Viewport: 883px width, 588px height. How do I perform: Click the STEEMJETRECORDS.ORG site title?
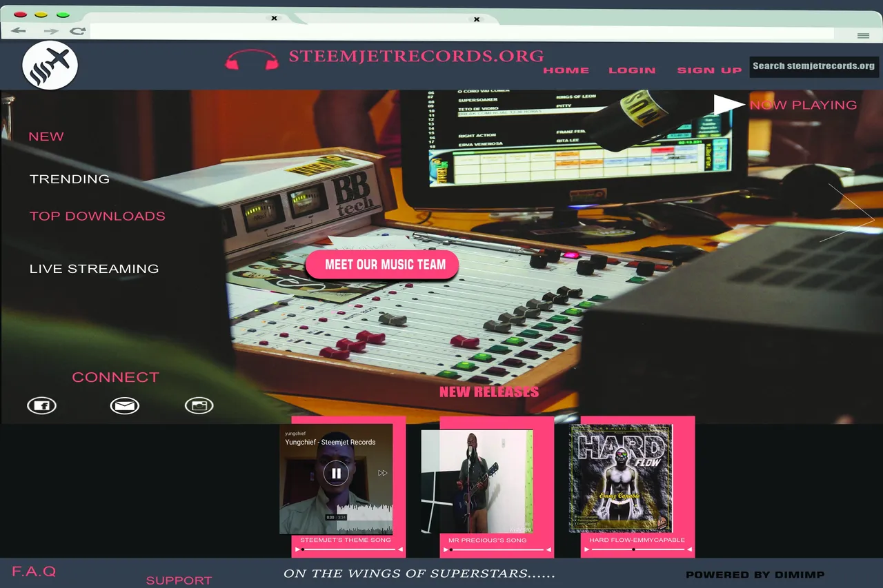click(x=416, y=56)
